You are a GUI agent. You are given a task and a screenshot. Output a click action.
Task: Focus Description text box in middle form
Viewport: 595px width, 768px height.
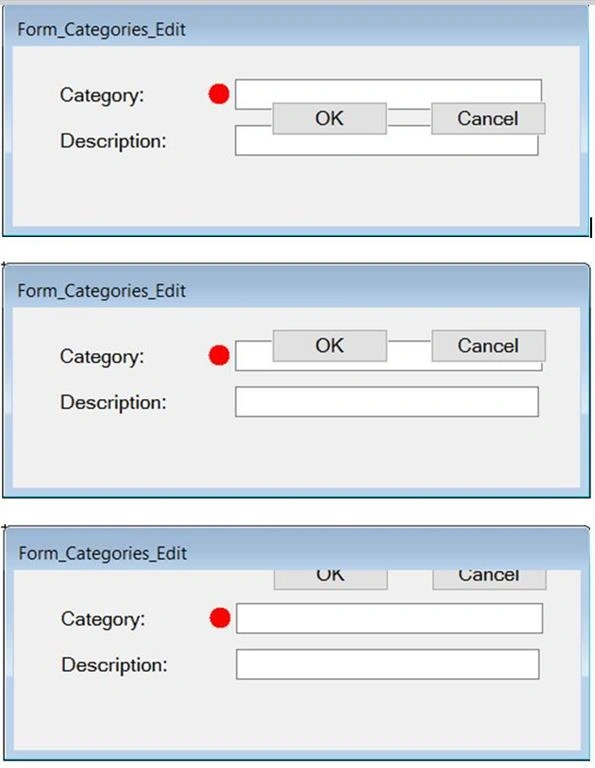point(387,402)
